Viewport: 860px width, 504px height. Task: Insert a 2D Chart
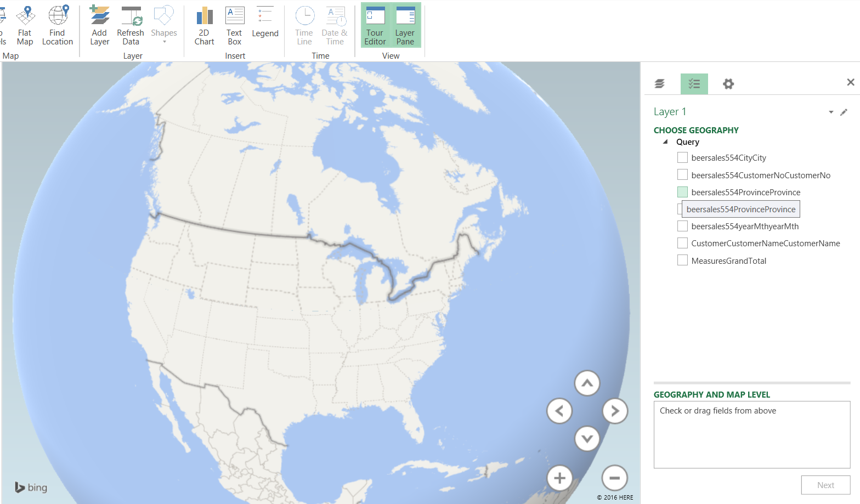pos(205,25)
